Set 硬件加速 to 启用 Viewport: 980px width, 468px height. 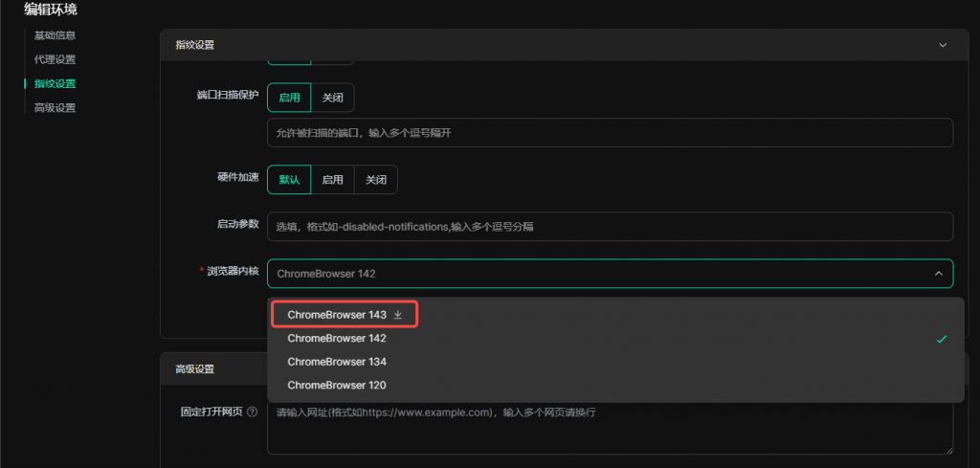[333, 179]
